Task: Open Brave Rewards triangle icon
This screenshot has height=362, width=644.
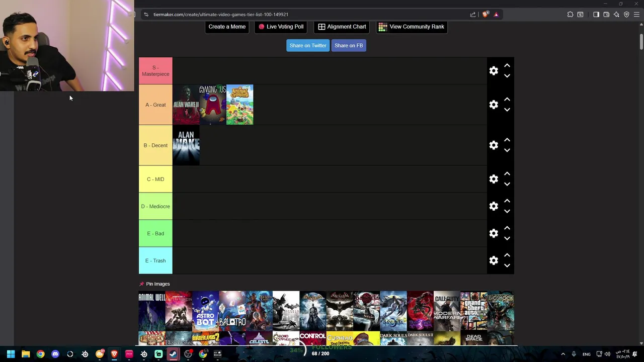Action: tap(496, 15)
